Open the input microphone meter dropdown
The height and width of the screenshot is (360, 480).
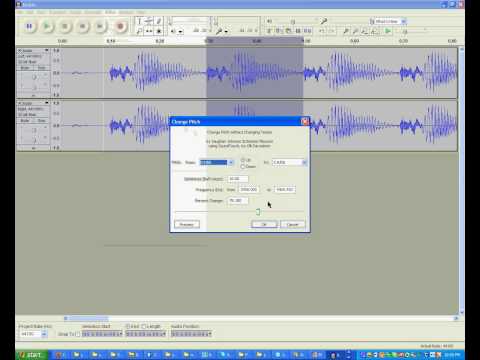226,32
